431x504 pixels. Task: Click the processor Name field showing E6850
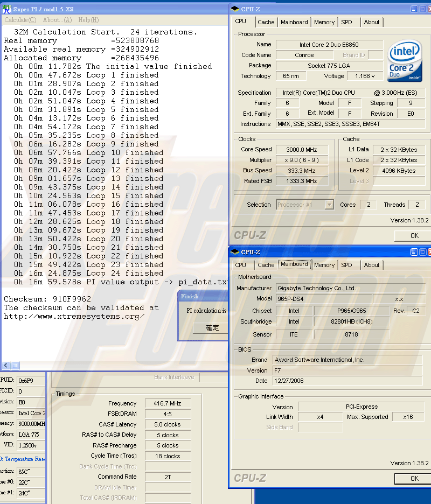click(x=329, y=45)
